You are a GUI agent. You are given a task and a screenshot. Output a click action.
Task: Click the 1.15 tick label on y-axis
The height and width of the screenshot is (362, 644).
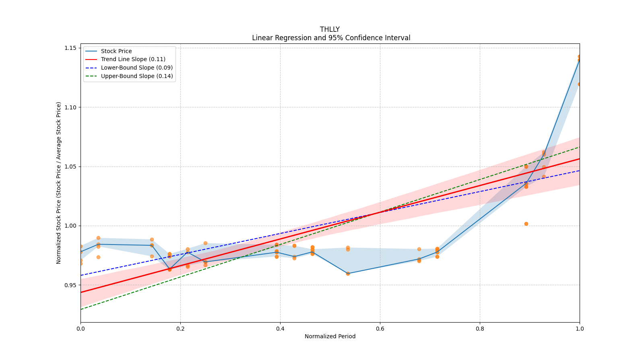coord(70,48)
